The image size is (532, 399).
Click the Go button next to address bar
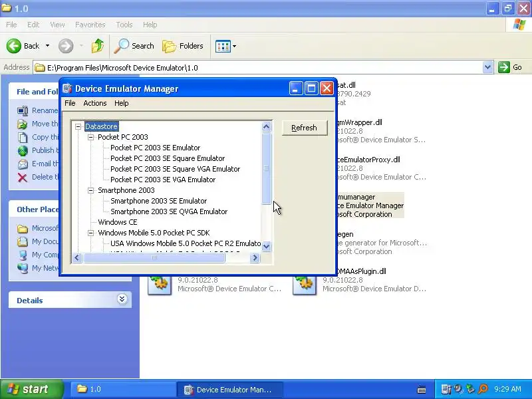coord(510,67)
